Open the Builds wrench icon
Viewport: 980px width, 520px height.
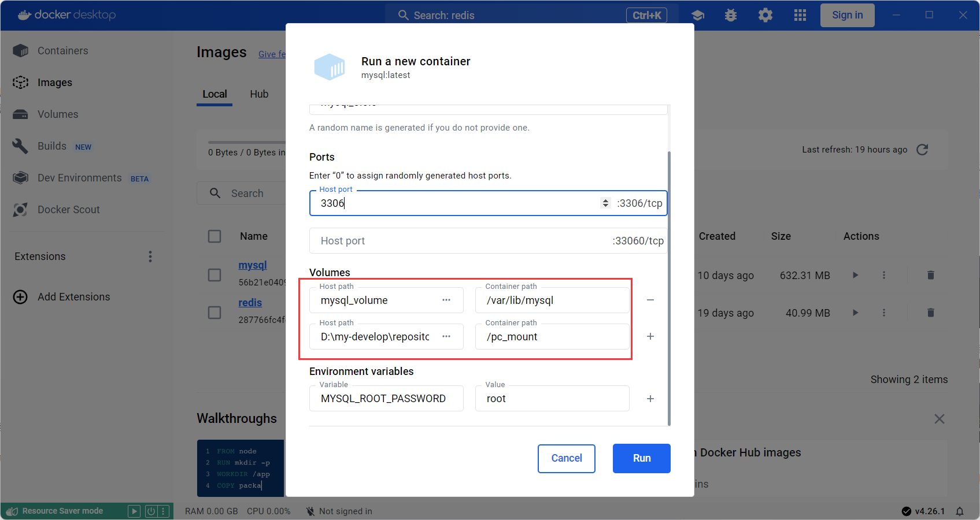[x=20, y=146]
